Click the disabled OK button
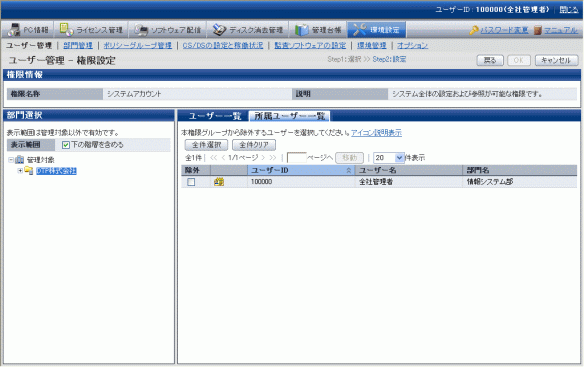The width and height of the screenshot is (584, 367). tap(519, 60)
